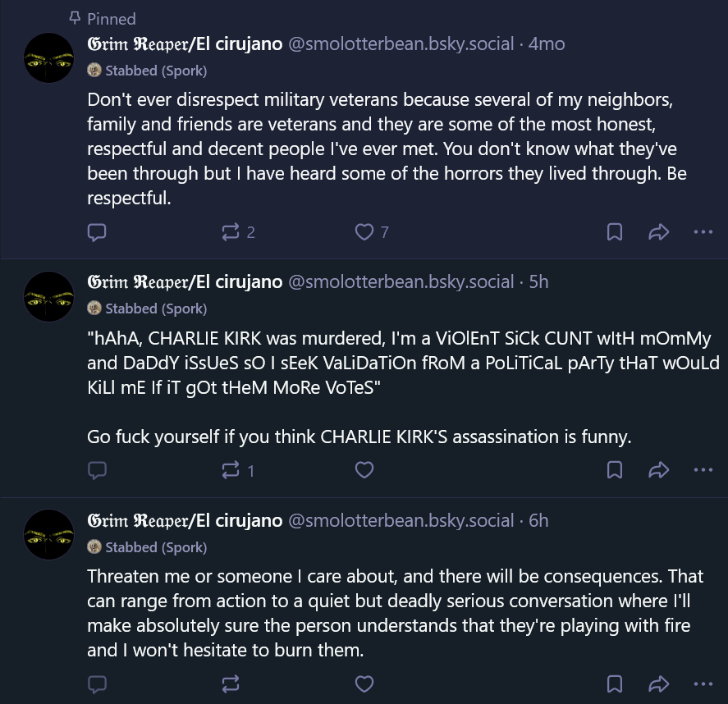Share the pinned veterans post

659,232
